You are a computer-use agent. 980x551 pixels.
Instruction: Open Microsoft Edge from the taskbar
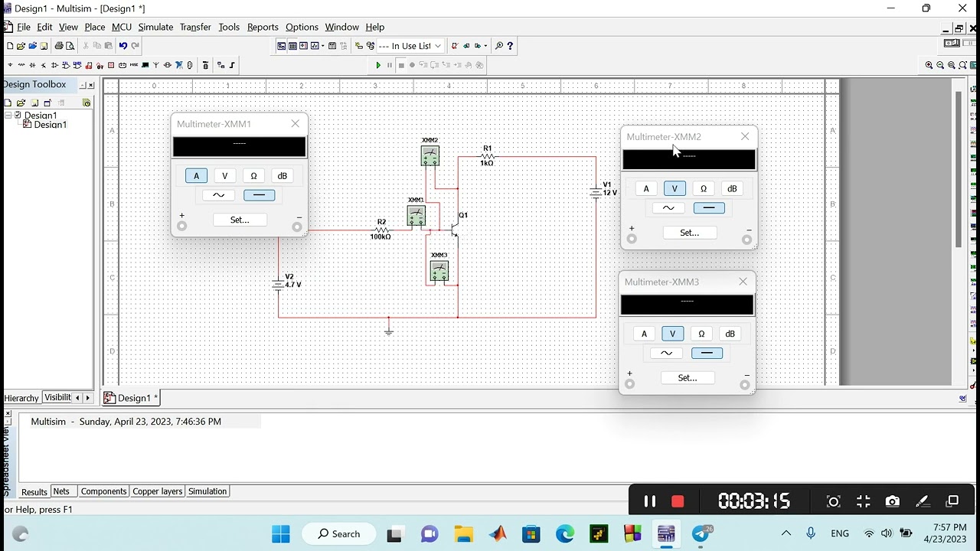click(565, 534)
